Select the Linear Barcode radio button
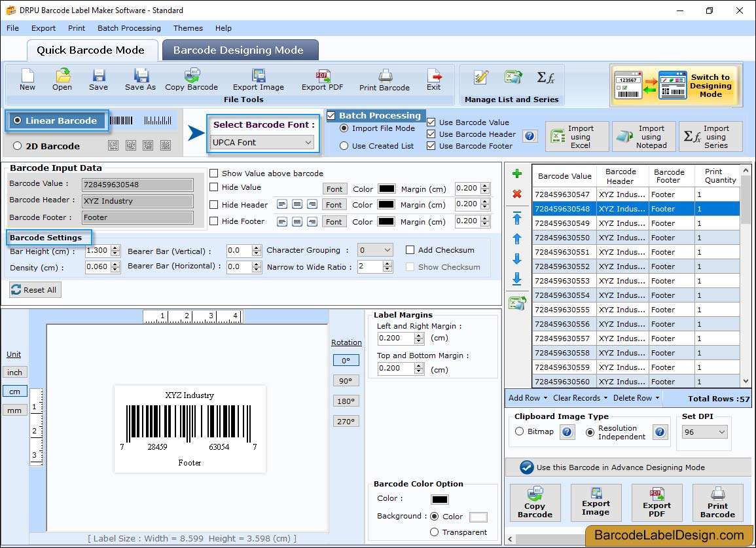This screenshot has width=756, height=548. tap(18, 120)
